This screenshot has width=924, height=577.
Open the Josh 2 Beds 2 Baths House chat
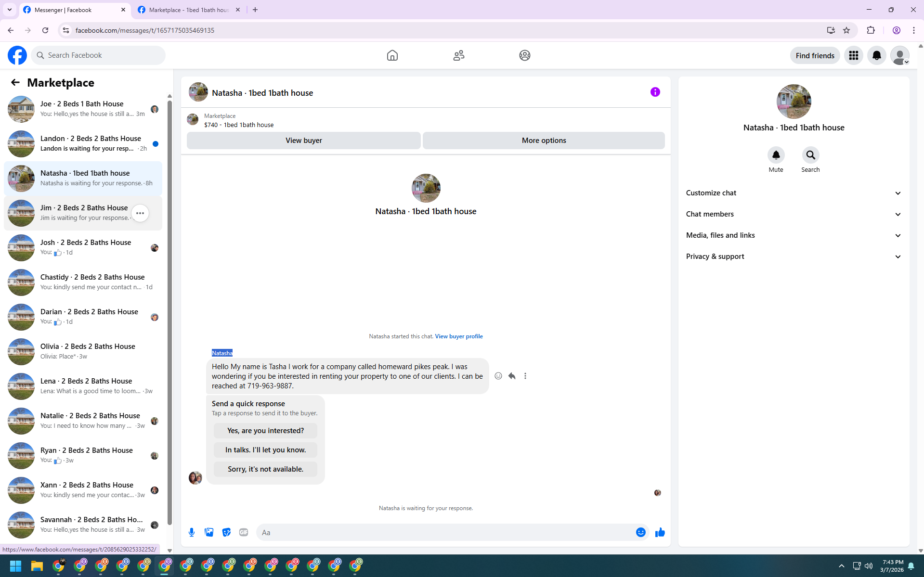tap(83, 248)
